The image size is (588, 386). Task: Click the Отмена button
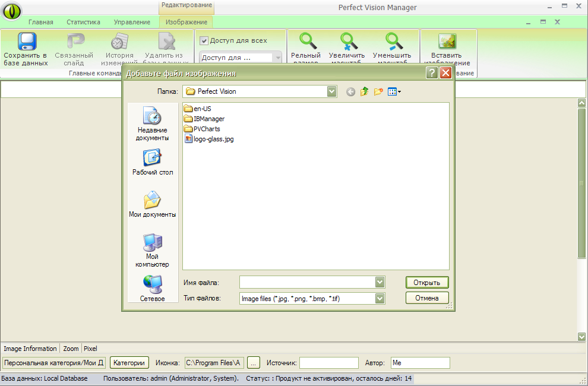pyautogui.click(x=427, y=298)
